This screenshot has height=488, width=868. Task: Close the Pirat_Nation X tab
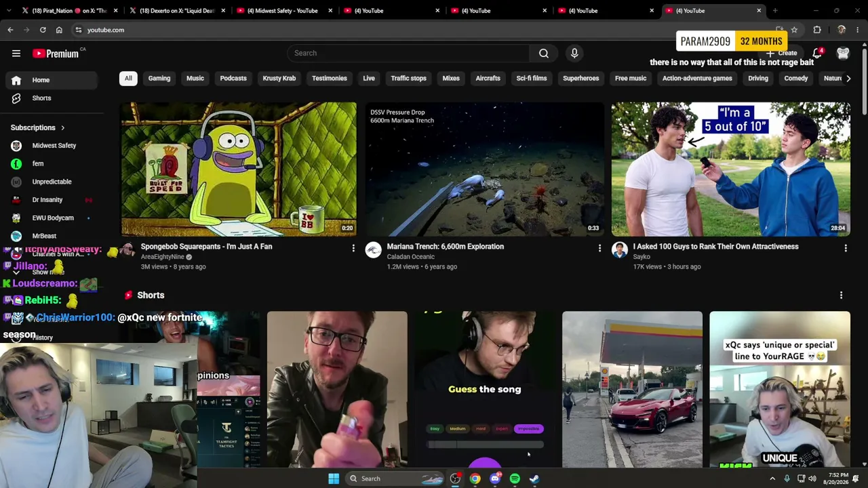(116, 11)
